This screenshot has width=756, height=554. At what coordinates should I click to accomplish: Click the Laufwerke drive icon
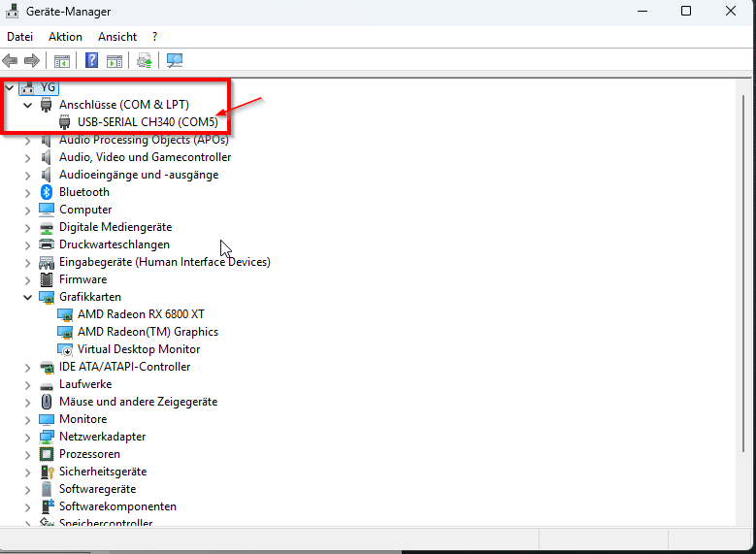(47, 386)
